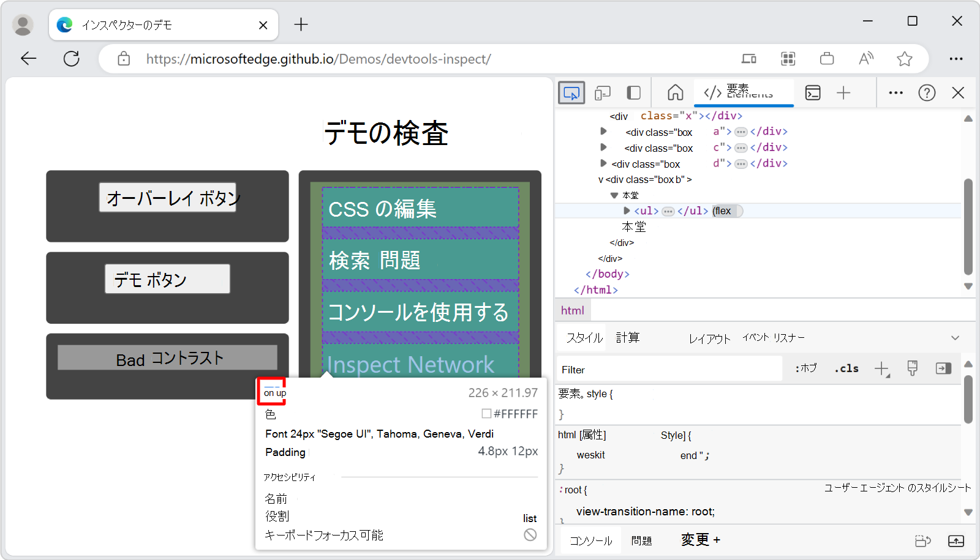Add a new style rule with plus
Viewport: 980px width, 560px height.
[x=882, y=368]
